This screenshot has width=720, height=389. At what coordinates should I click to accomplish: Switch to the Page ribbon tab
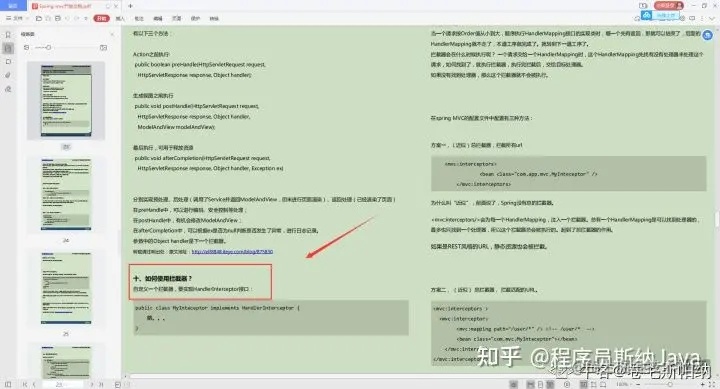(x=177, y=18)
